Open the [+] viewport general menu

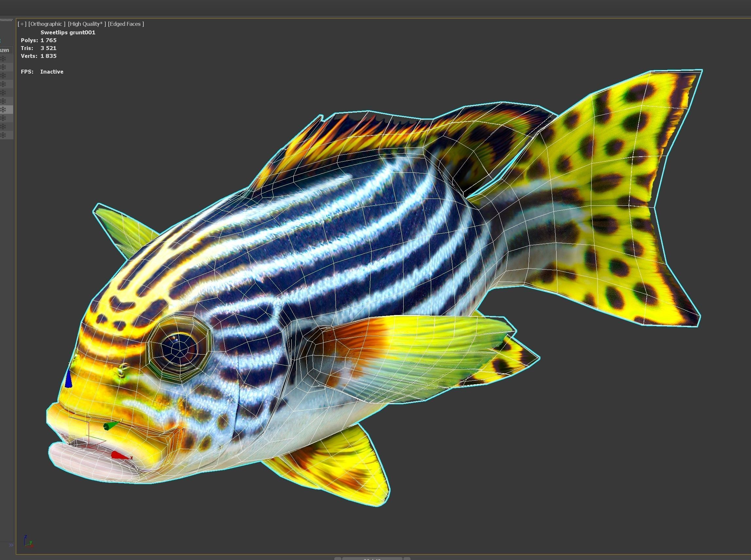(x=22, y=24)
